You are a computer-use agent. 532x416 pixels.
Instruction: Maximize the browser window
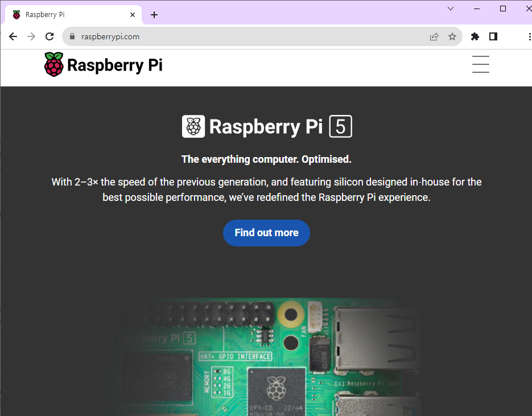tap(503, 9)
